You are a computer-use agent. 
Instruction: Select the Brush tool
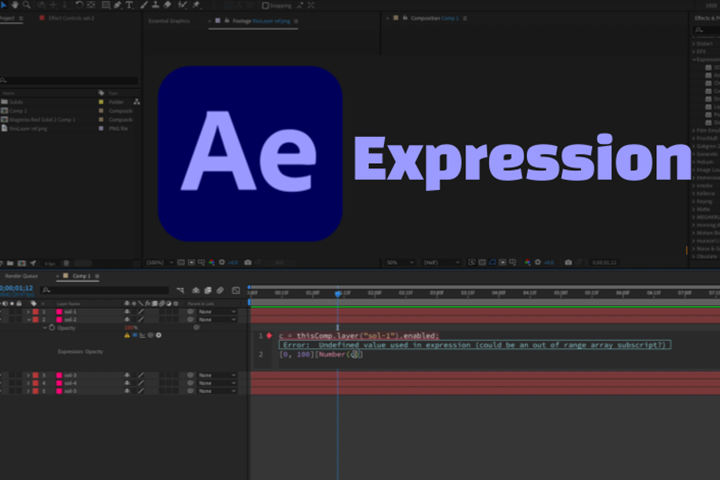144,5
